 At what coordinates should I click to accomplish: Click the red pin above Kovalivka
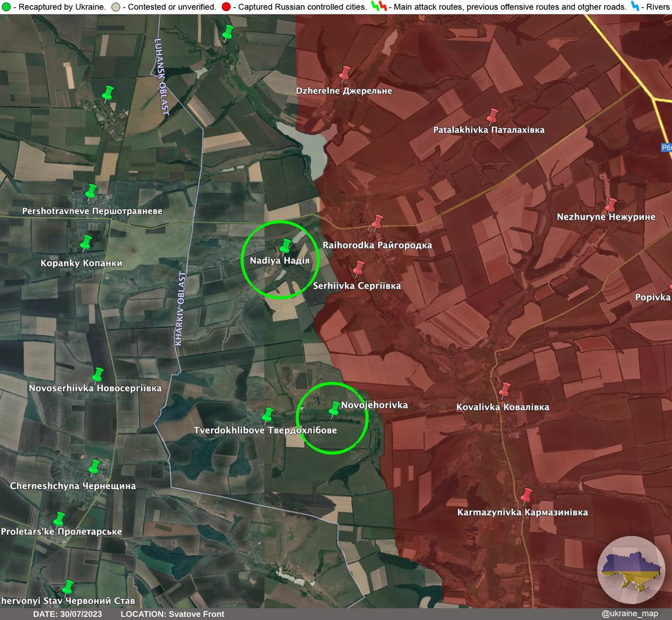(505, 390)
